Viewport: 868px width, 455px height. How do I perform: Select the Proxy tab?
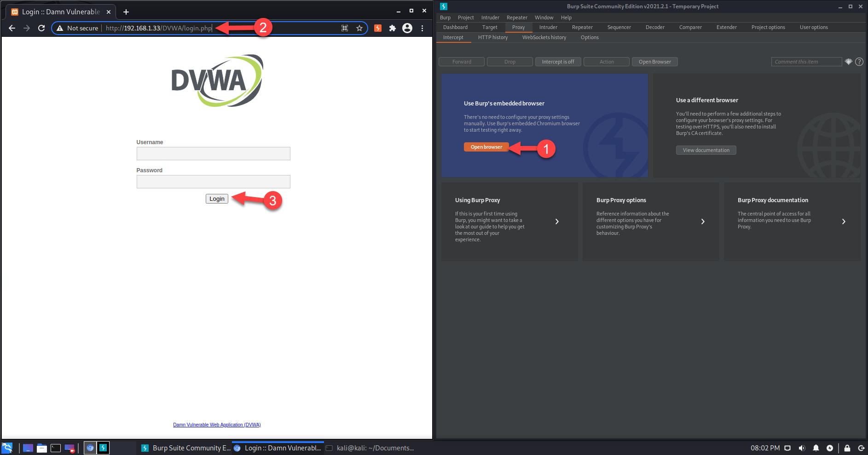518,27
